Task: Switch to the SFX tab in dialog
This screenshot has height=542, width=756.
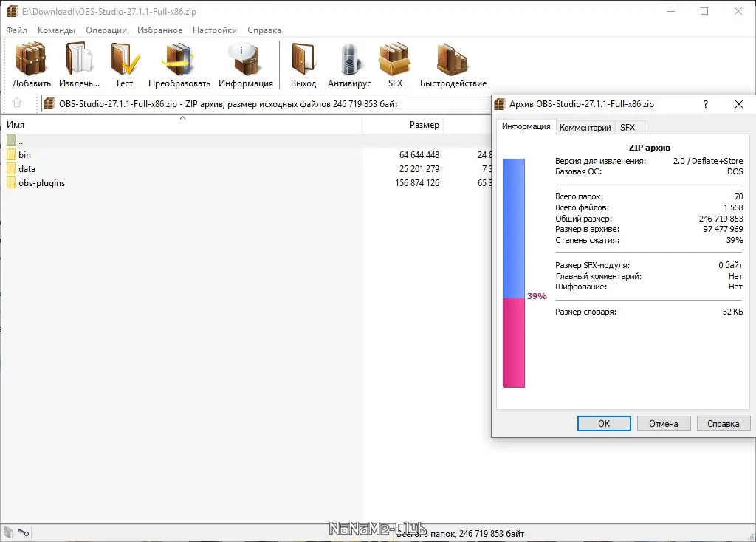Action: coord(628,127)
